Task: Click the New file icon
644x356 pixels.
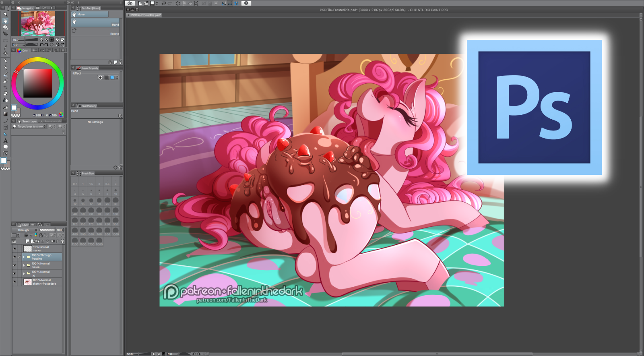Action: (140, 3)
